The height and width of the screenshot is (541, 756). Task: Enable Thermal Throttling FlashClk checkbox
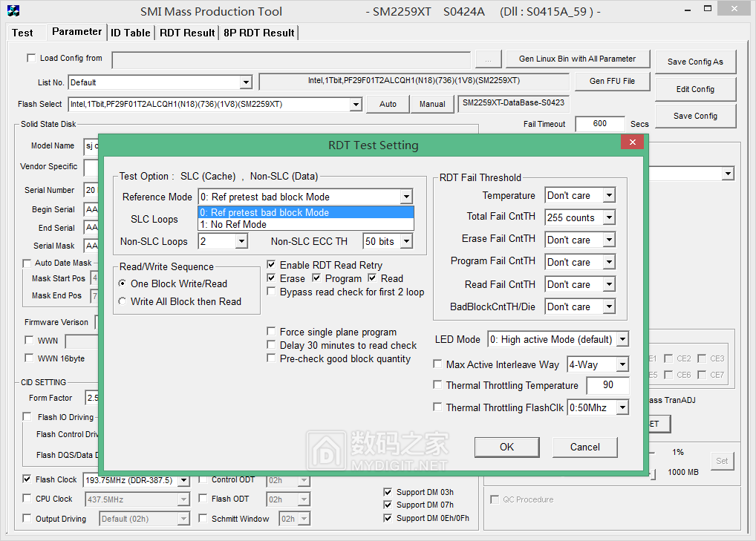click(x=437, y=407)
